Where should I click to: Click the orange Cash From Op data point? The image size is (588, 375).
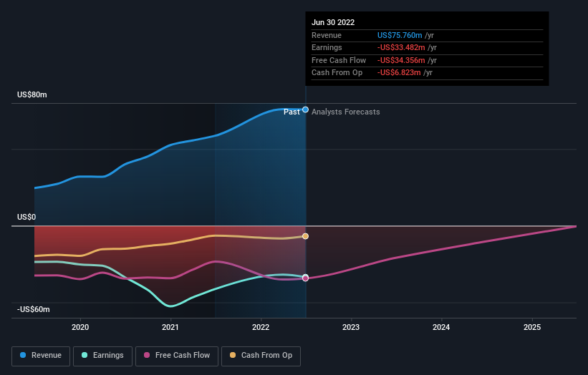pos(306,236)
